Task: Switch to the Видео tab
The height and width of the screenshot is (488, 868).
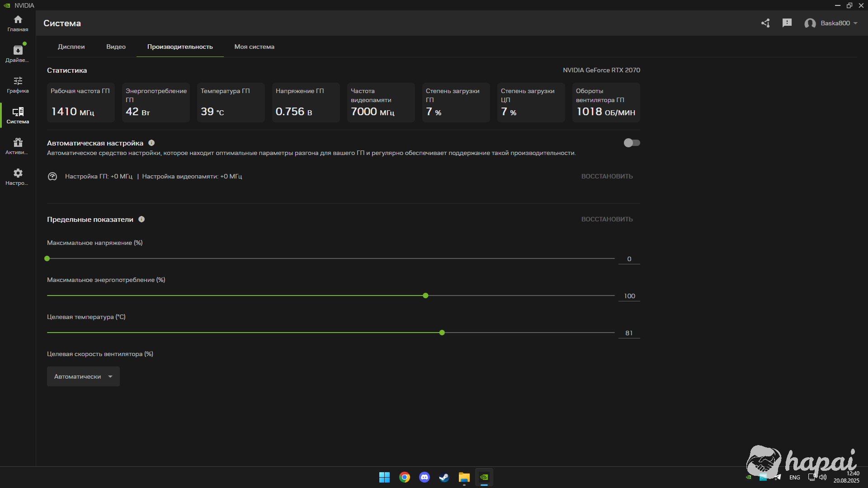Action: point(116,47)
